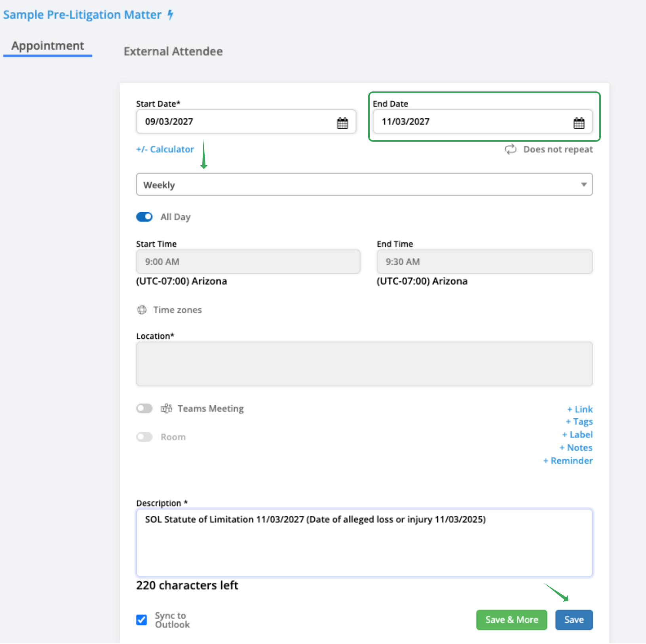Viewport: 646px width, 644px height.
Task: Add a label with + Label
Action: (578, 435)
